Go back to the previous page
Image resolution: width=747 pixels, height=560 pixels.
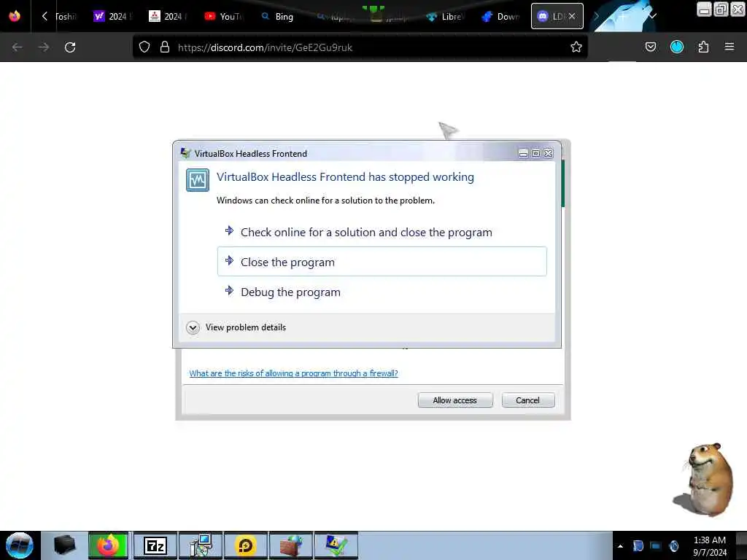pyautogui.click(x=18, y=47)
